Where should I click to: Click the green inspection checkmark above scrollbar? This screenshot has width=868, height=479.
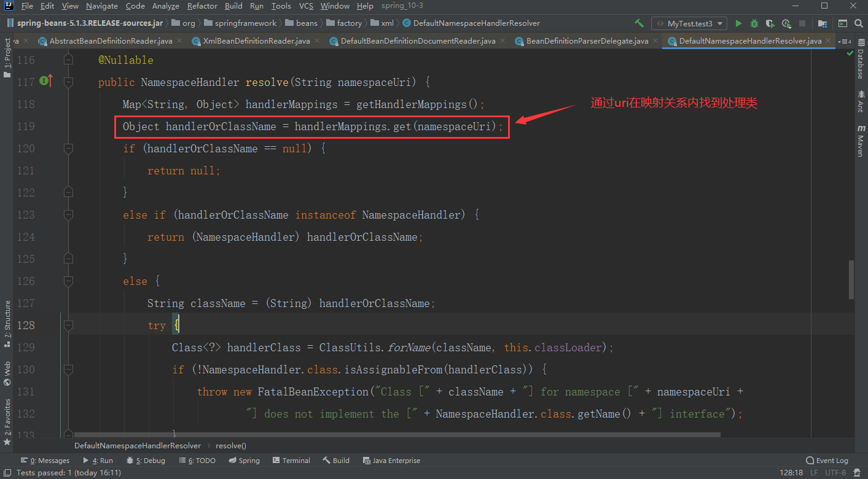[850, 53]
